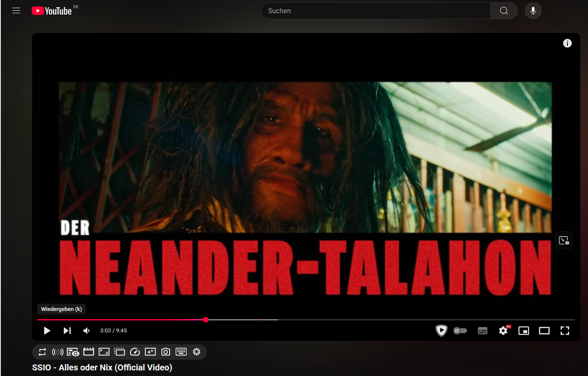Click the corner overlay icon beside video

tap(564, 240)
